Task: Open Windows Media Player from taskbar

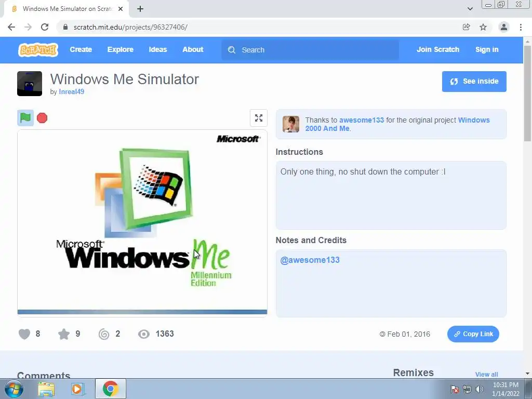Action: click(77, 389)
